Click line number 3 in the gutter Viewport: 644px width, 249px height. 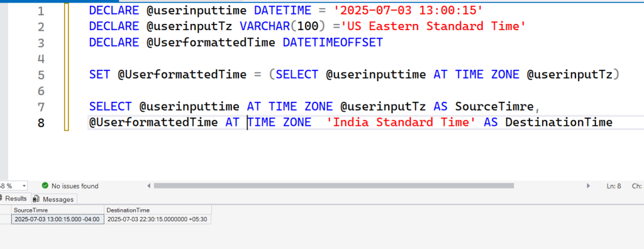click(41, 43)
